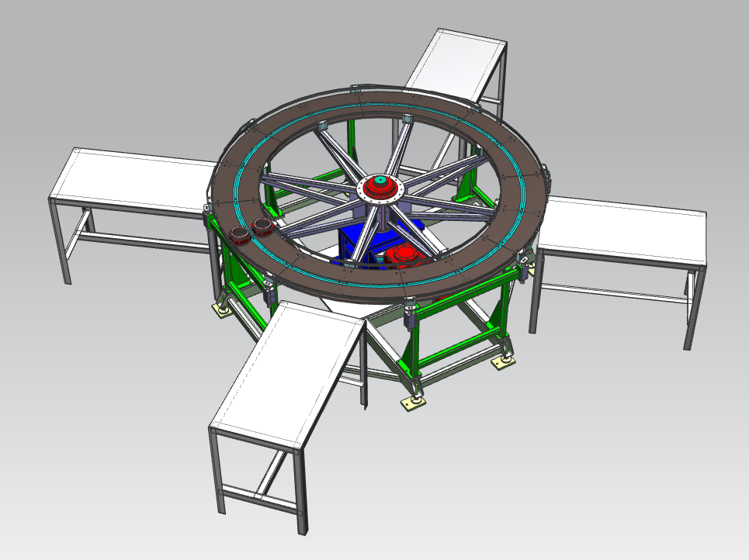The image size is (749, 560).
Task: Pick the front-most yellow foot pad
Action: point(413,403)
